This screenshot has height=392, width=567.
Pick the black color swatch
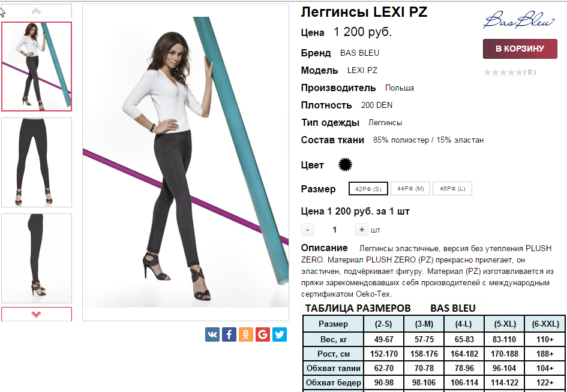click(x=345, y=165)
